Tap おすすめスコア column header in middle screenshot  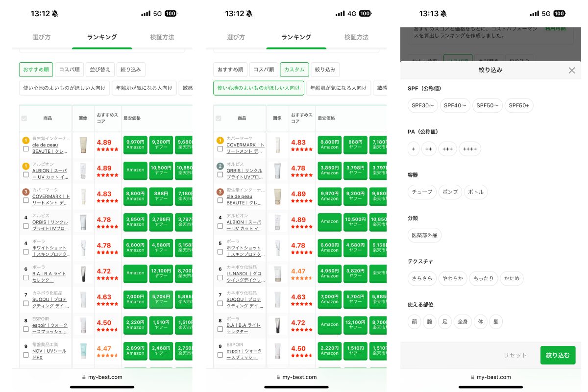click(303, 118)
